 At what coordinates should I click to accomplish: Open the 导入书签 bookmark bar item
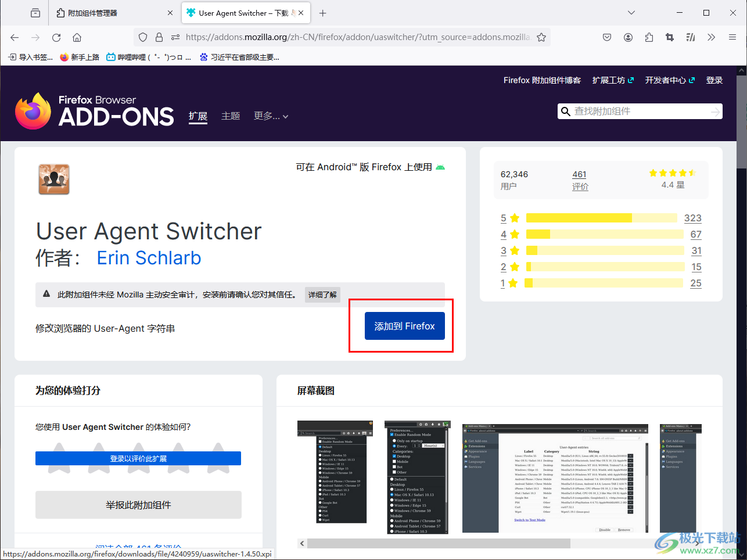(30, 57)
